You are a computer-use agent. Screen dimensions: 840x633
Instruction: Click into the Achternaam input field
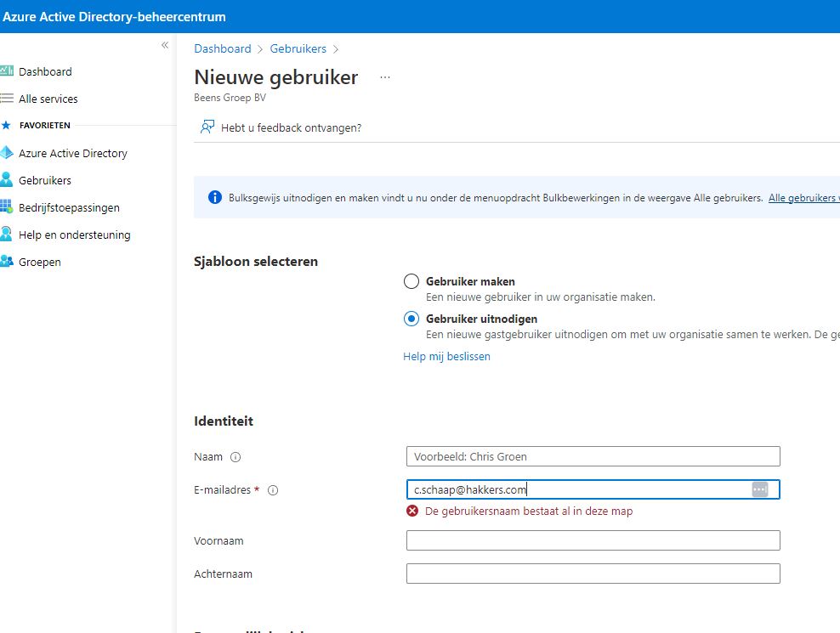(x=593, y=574)
